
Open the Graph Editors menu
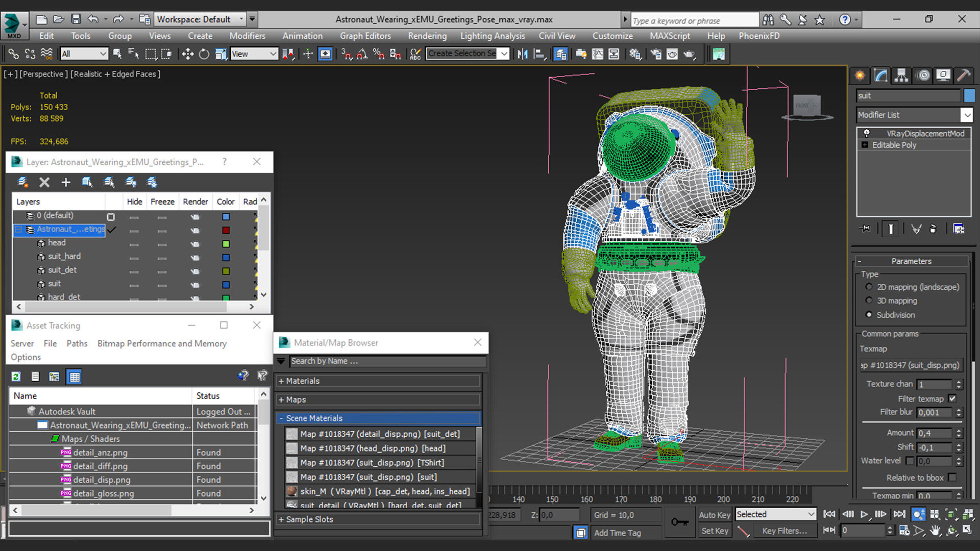pyautogui.click(x=365, y=36)
